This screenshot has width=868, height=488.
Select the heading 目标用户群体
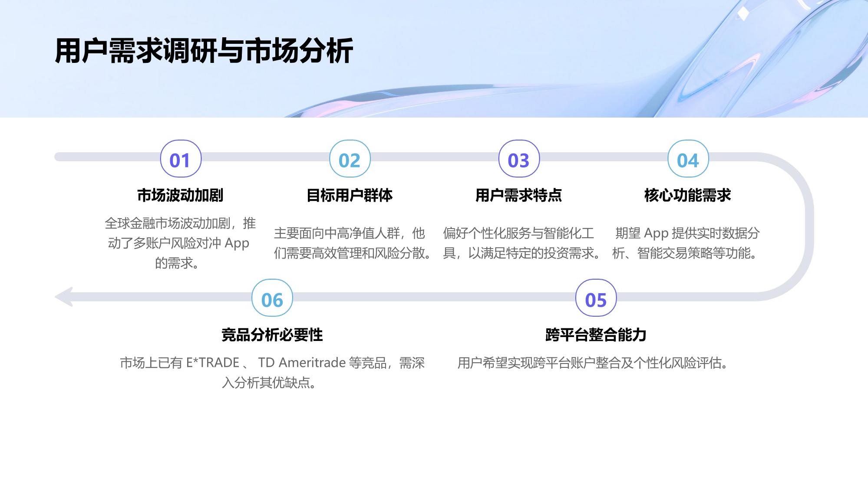coord(350,195)
